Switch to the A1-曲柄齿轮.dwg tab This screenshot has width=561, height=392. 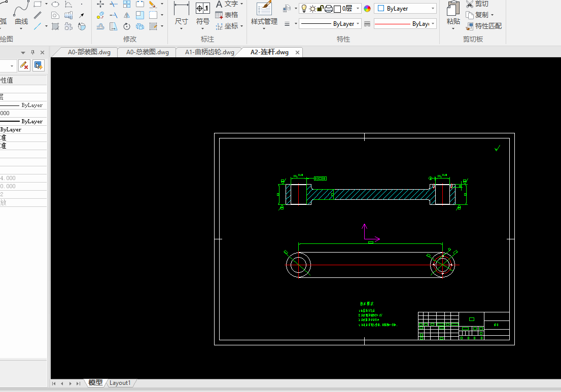coord(209,52)
